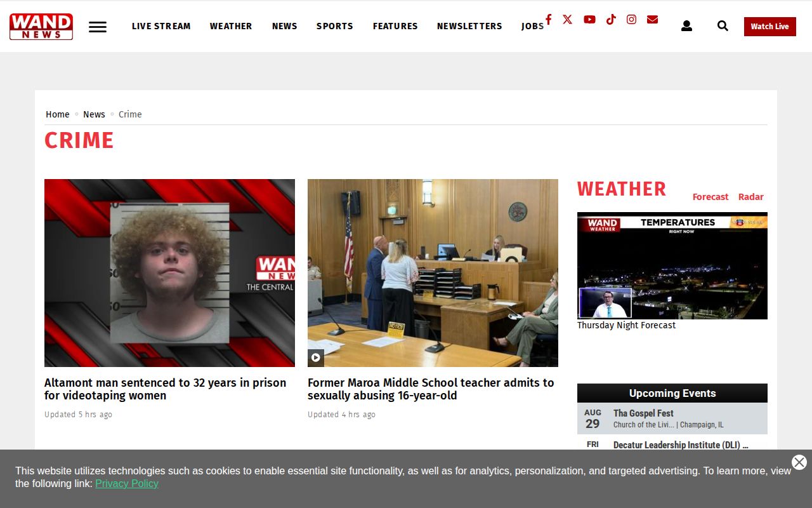Screen dimensions: 812x508
Task: Open the X (Twitter) social icon
Action: click(567, 19)
